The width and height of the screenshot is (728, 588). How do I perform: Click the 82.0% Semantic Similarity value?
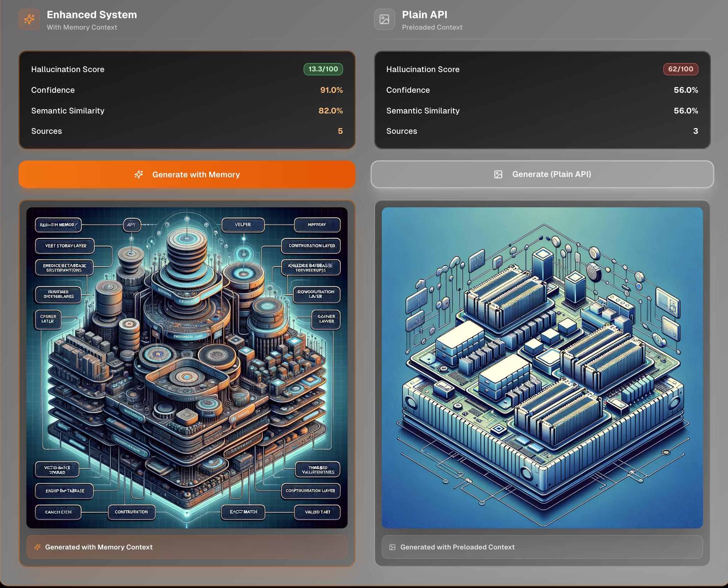[330, 111]
